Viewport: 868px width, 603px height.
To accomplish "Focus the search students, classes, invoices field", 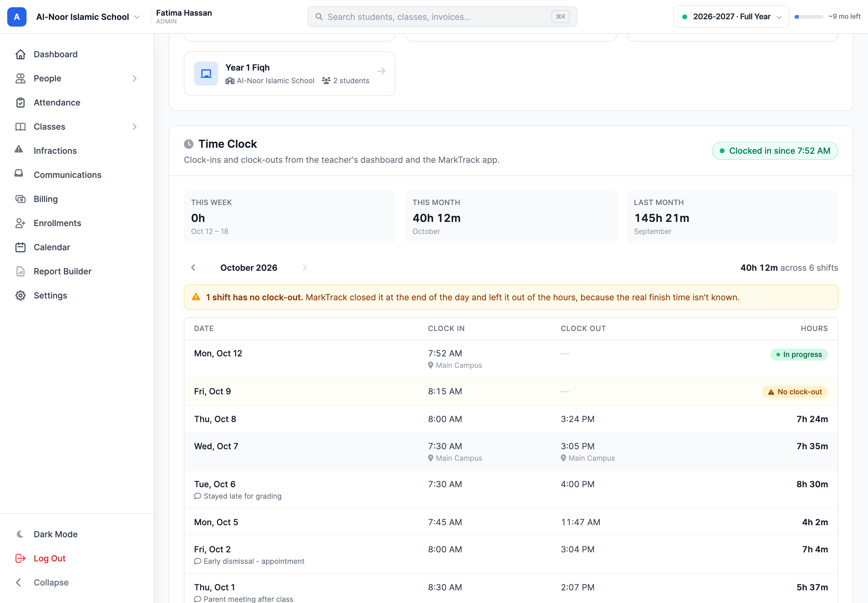I will [442, 17].
